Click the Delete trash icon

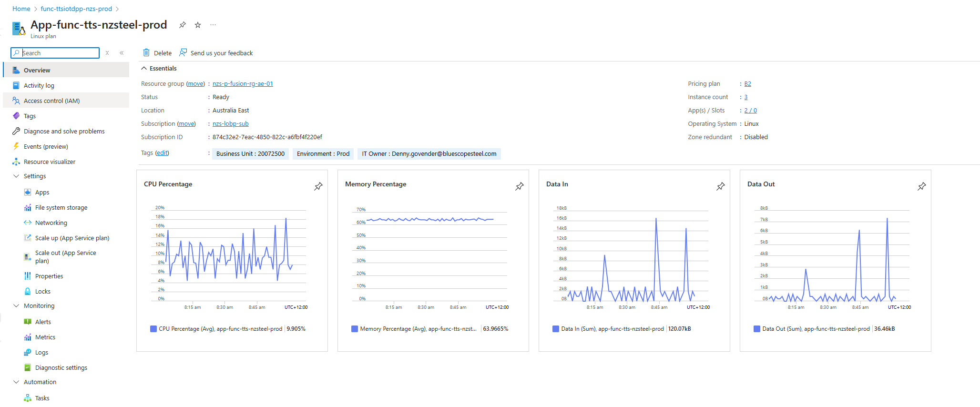click(x=146, y=53)
